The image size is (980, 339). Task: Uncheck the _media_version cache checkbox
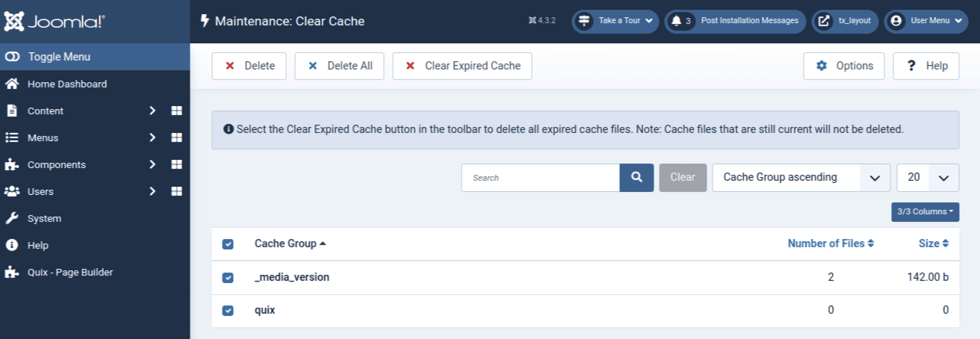(228, 278)
